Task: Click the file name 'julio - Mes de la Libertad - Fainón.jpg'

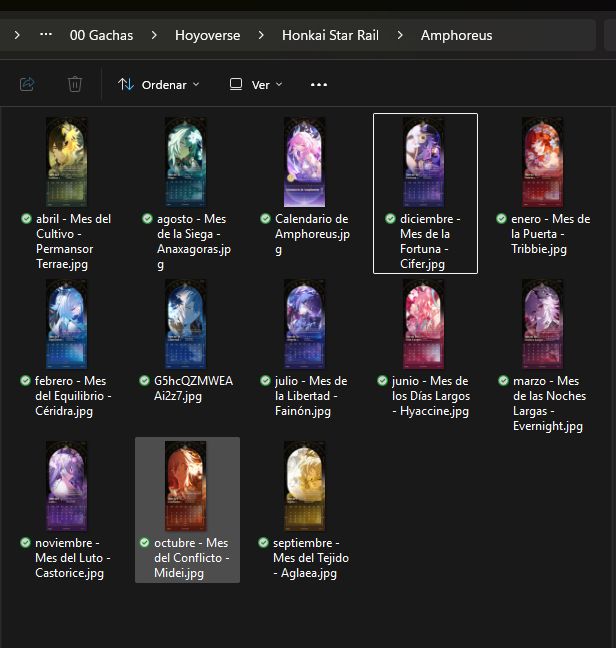Action: (x=311, y=396)
